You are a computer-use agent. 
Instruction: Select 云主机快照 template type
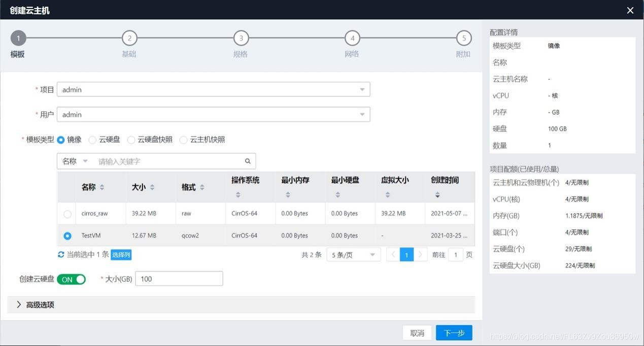(x=183, y=140)
